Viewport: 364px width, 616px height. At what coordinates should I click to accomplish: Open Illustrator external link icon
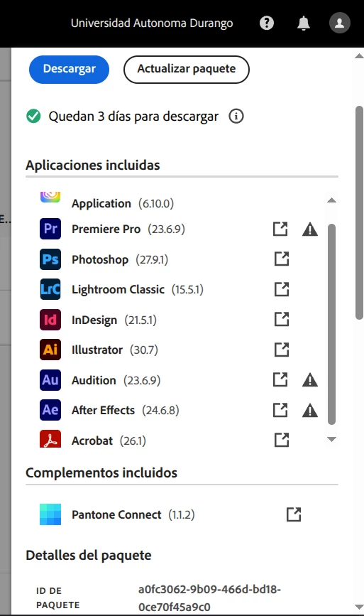282,350
